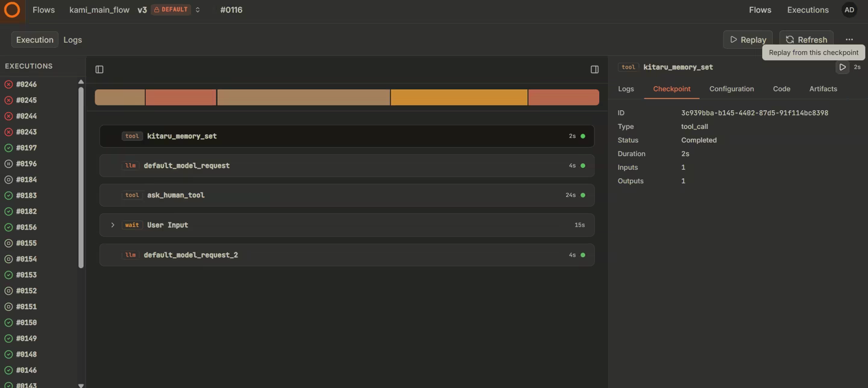Click the success check icon for #0183

(8, 195)
